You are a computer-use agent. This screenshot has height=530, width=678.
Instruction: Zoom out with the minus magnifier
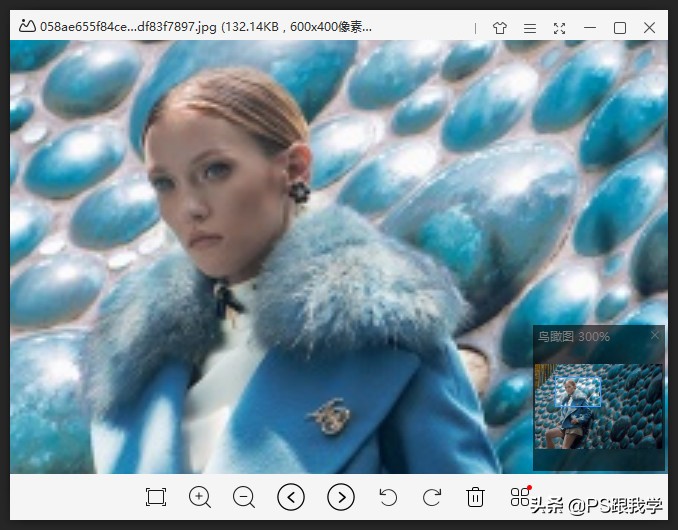pyautogui.click(x=244, y=497)
